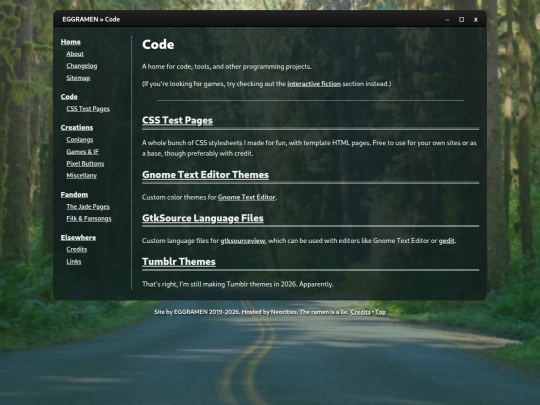This screenshot has height=405, width=540.
Task: Follow the interactive fiction link
Action: 314,84
